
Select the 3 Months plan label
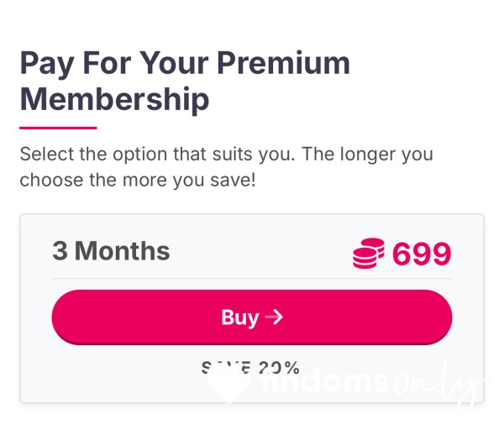[x=111, y=251]
